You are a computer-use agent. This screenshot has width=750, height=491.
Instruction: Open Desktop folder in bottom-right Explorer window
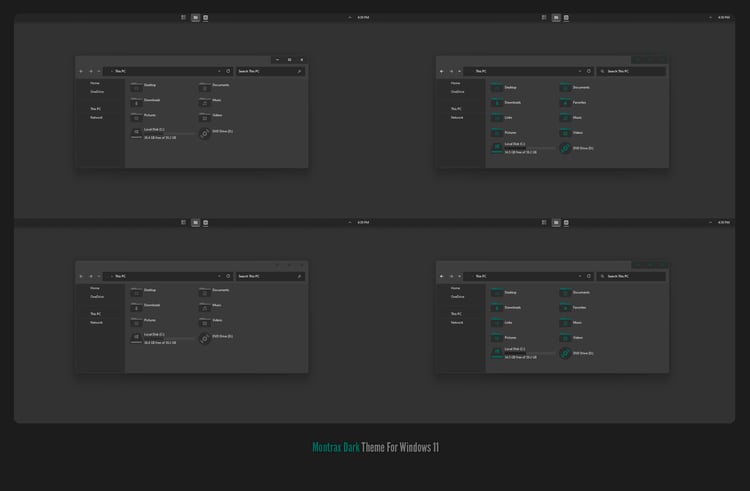coord(497,292)
